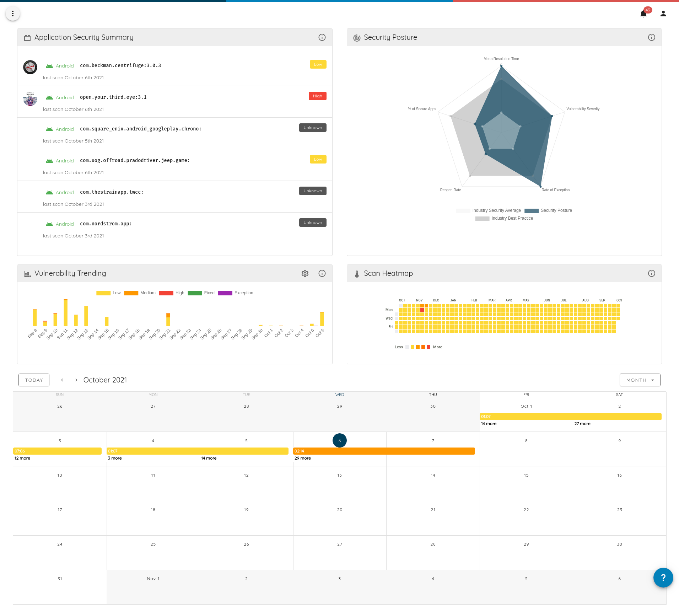Click Android icon for com.thestrainapp.twcc
The image size is (679, 616).
[49, 193]
